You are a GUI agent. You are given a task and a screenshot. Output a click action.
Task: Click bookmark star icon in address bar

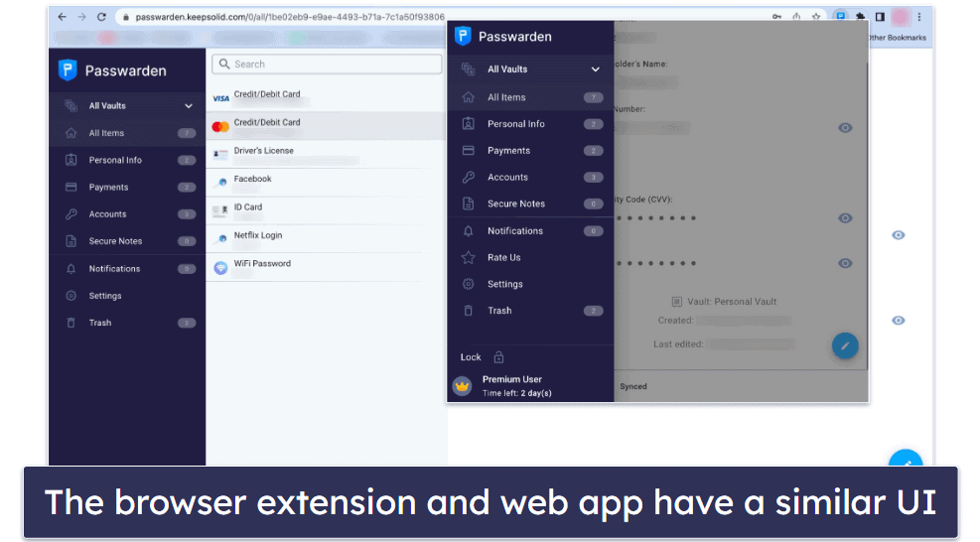816,18
